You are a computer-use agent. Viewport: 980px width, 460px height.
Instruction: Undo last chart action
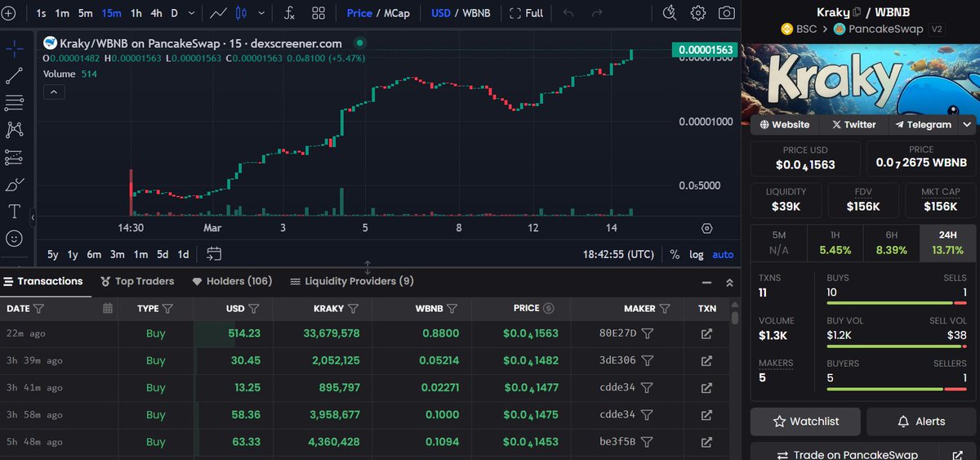(x=568, y=13)
